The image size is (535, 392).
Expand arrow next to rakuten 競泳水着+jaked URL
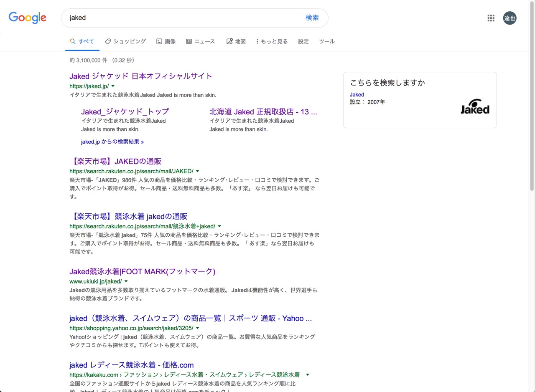(219, 226)
